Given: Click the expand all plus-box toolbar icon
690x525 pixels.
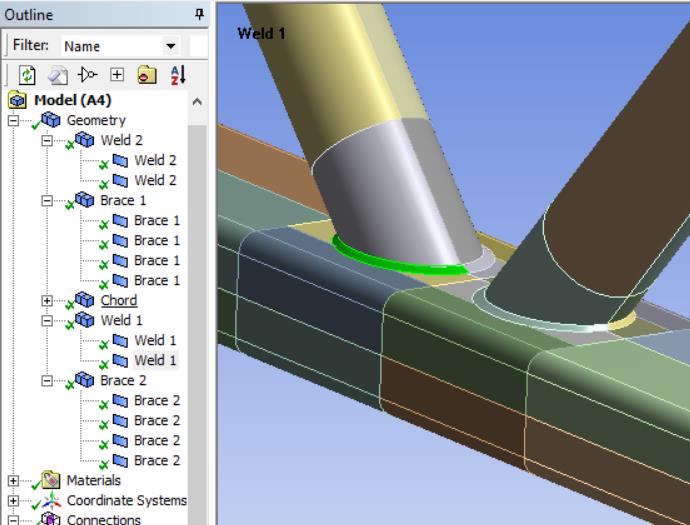Looking at the screenshot, I should pos(117,74).
